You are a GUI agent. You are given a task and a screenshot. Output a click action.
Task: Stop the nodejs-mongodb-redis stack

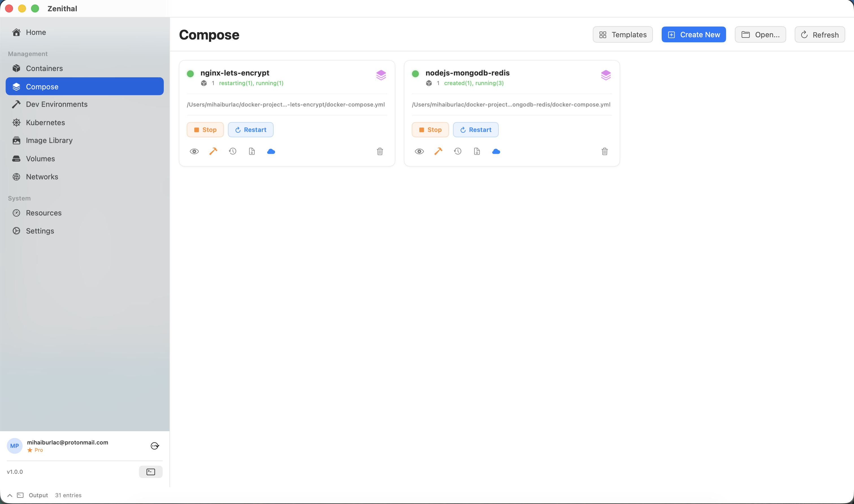click(x=430, y=130)
